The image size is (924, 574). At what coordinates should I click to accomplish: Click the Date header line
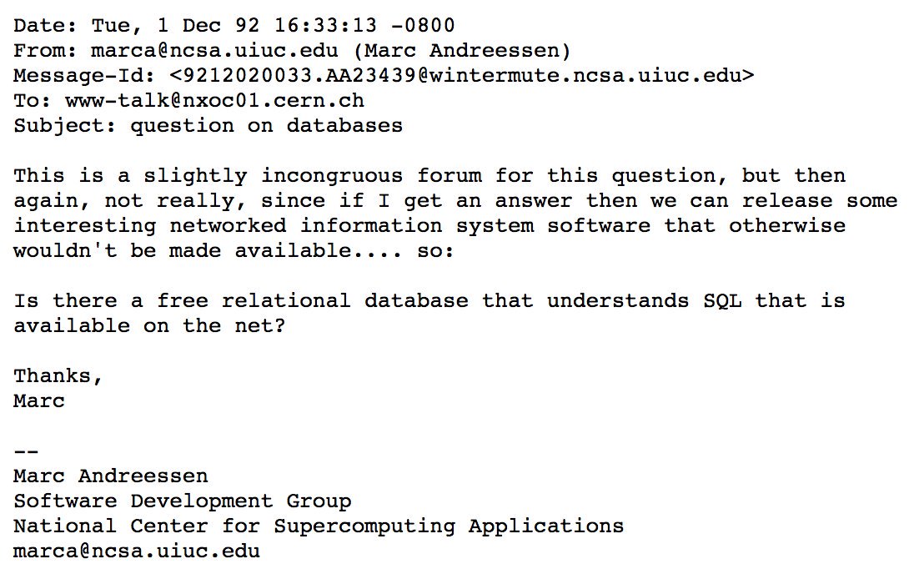(x=234, y=25)
